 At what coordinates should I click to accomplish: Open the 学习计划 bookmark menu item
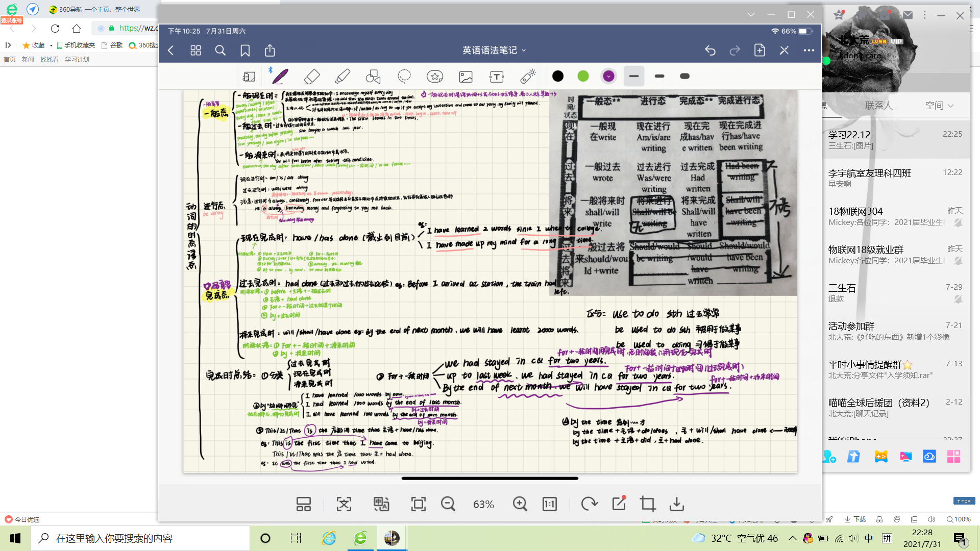[77, 60]
